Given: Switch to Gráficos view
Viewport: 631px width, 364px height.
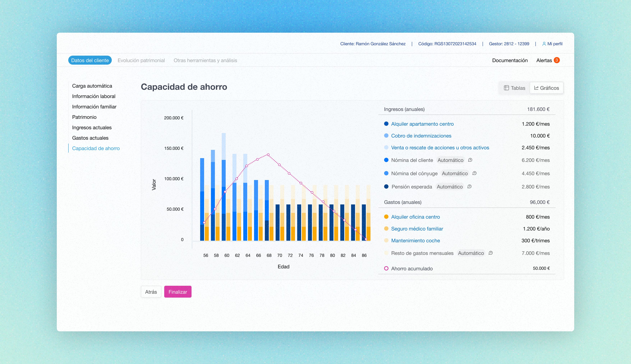Looking at the screenshot, I should coord(546,88).
